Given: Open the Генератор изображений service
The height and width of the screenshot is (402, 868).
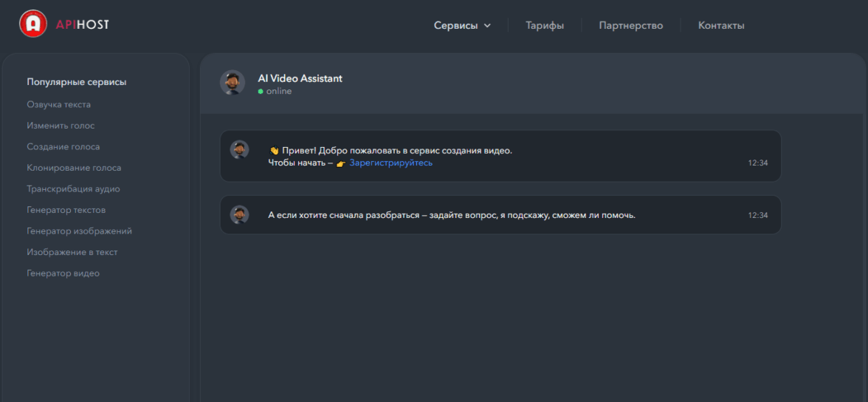Looking at the screenshot, I should (80, 231).
